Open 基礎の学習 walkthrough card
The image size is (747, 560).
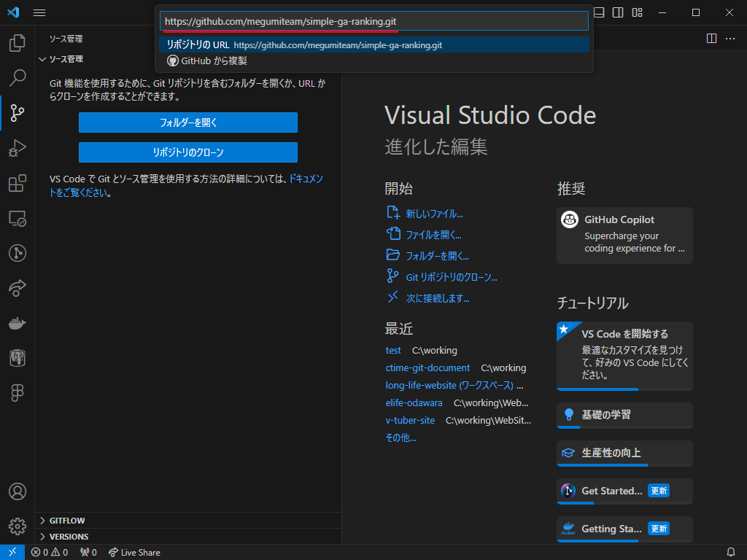click(624, 415)
